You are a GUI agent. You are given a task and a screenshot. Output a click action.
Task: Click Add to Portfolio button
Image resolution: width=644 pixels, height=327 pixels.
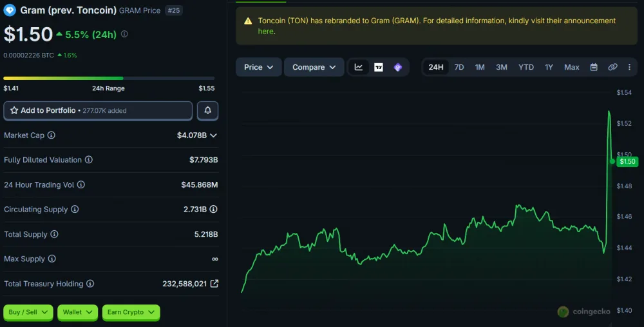coord(98,110)
